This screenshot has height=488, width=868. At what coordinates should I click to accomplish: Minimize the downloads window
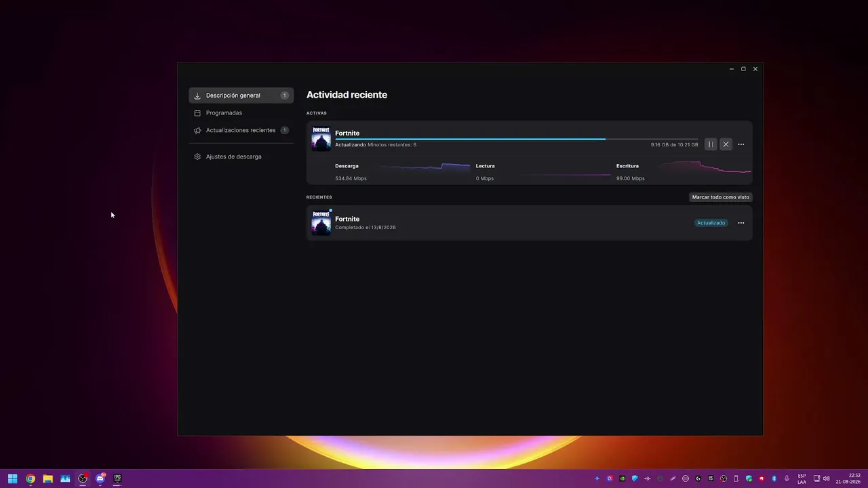click(732, 69)
